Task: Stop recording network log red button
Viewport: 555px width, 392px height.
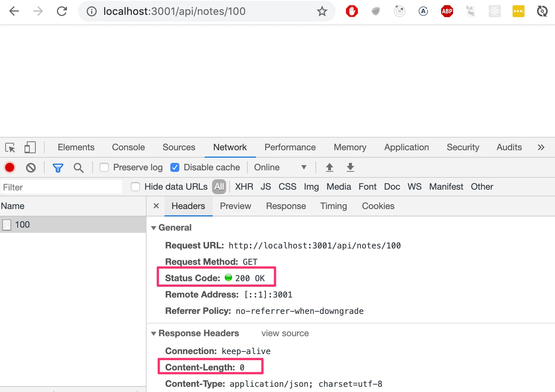Action: coord(10,168)
